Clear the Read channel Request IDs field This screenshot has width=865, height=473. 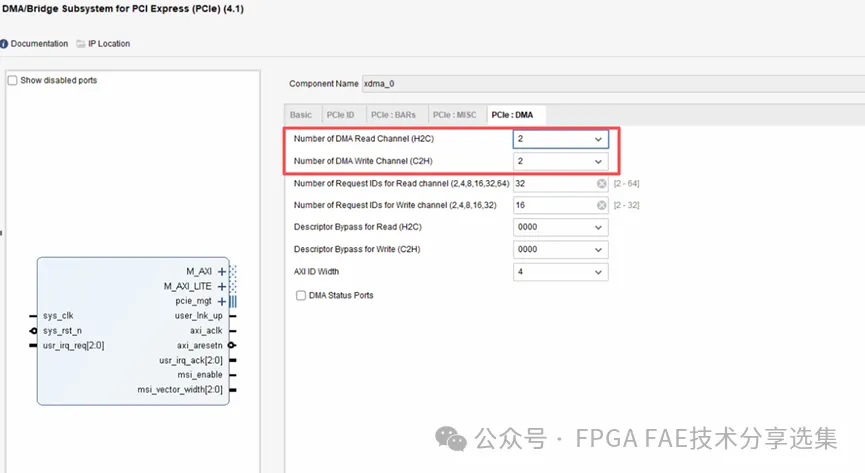click(601, 183)
